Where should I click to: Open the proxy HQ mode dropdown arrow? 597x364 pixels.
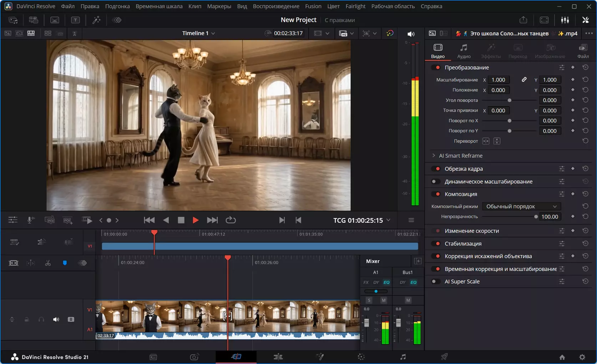tap(352, 34)
